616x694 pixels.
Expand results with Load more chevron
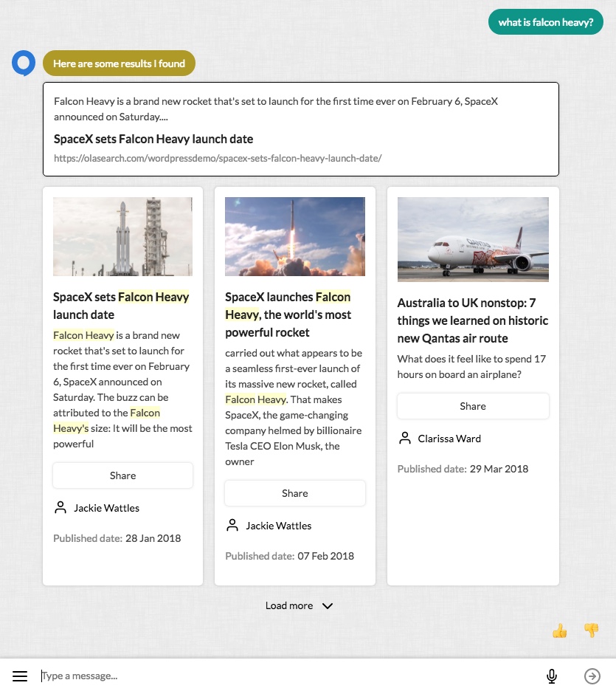328,606
